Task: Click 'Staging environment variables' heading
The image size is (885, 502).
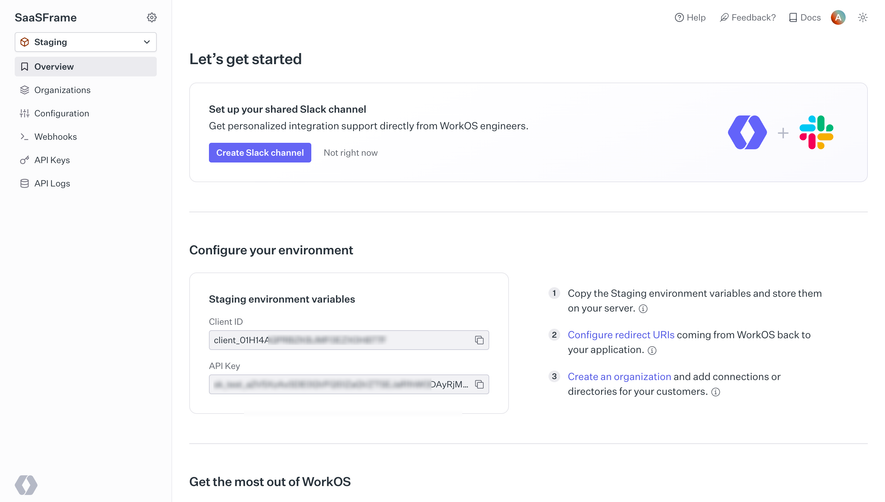Action: 282,299
